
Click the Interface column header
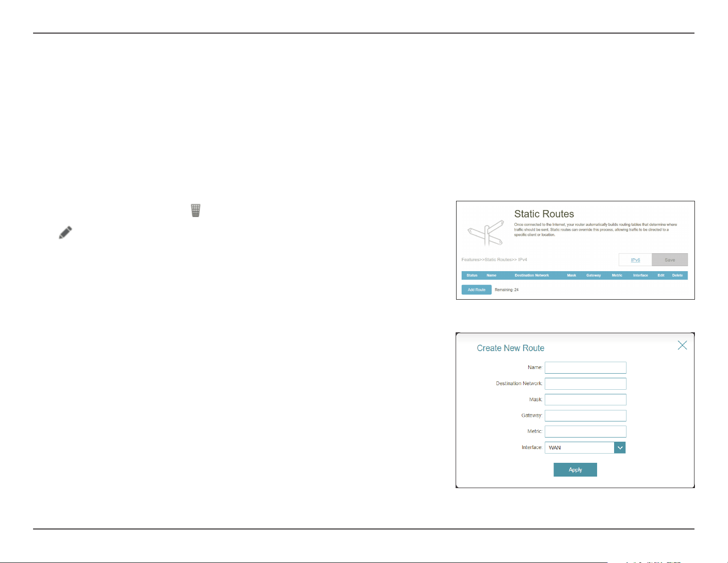coord(640,275)
